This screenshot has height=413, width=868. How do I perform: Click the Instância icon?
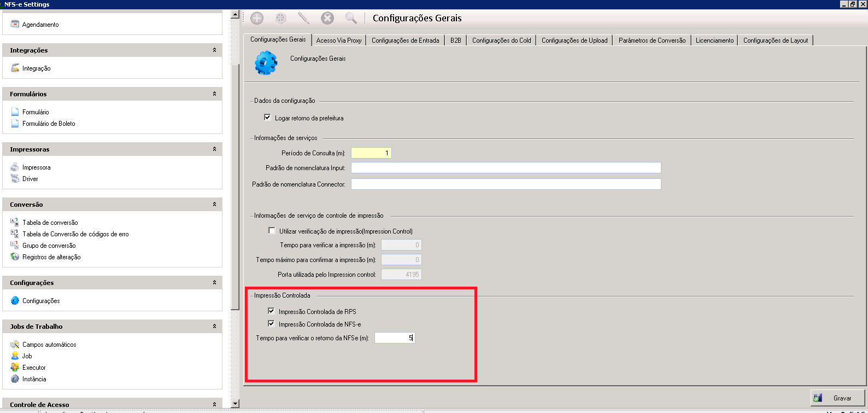click(15, 379)
